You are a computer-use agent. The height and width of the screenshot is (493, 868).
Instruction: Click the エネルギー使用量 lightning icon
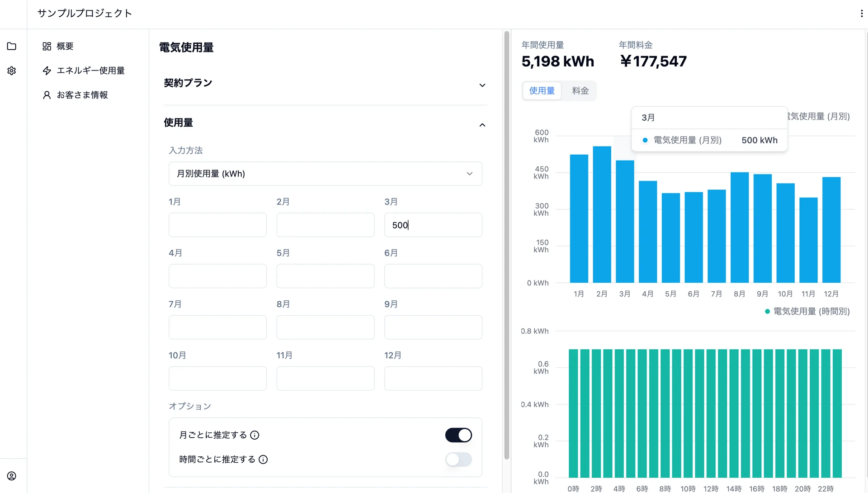47,71
